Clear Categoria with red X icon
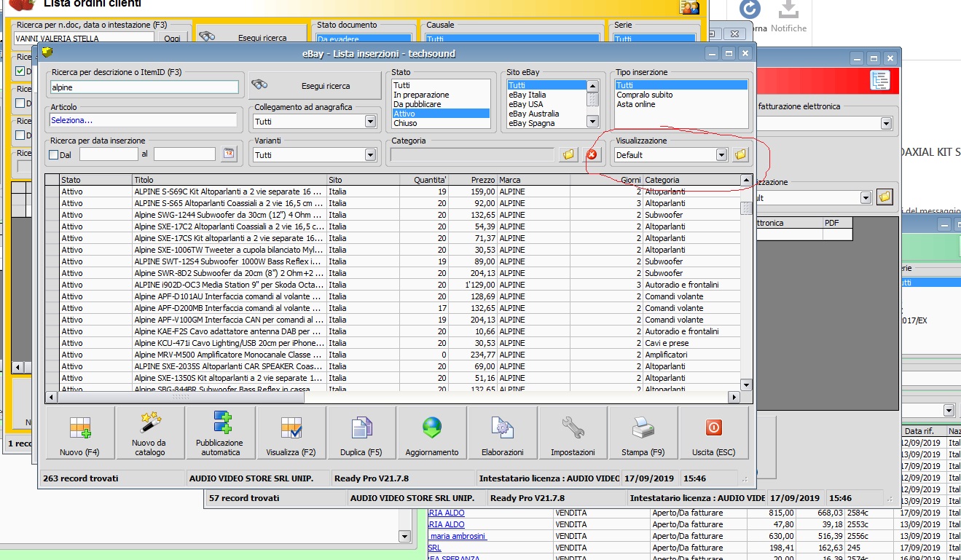The image size is (961, 560). (x=592, y=154)
